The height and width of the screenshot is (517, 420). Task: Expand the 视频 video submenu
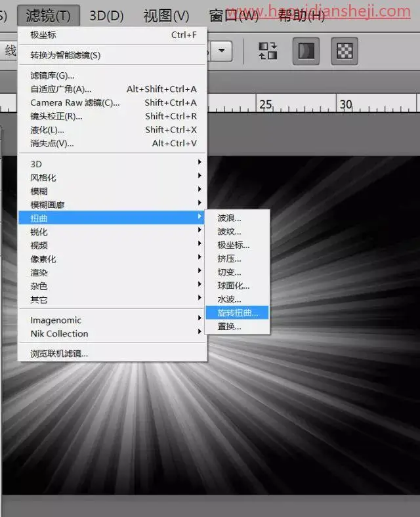tap(113, 245)
